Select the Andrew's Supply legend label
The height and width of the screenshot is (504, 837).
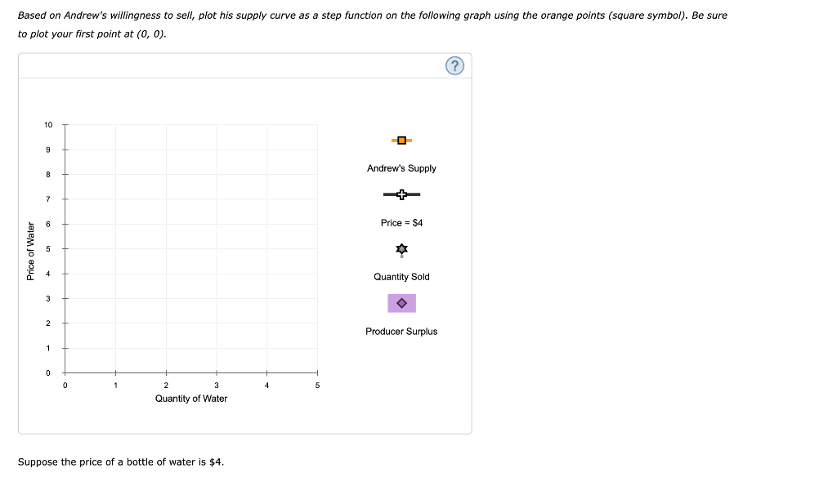click(x=401, y=168)
